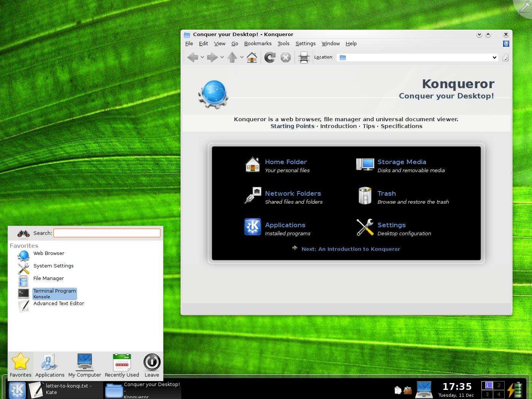This screenshot has width=532, height=399.
Task: Follow the Specifications link
Action: point(401,126)
